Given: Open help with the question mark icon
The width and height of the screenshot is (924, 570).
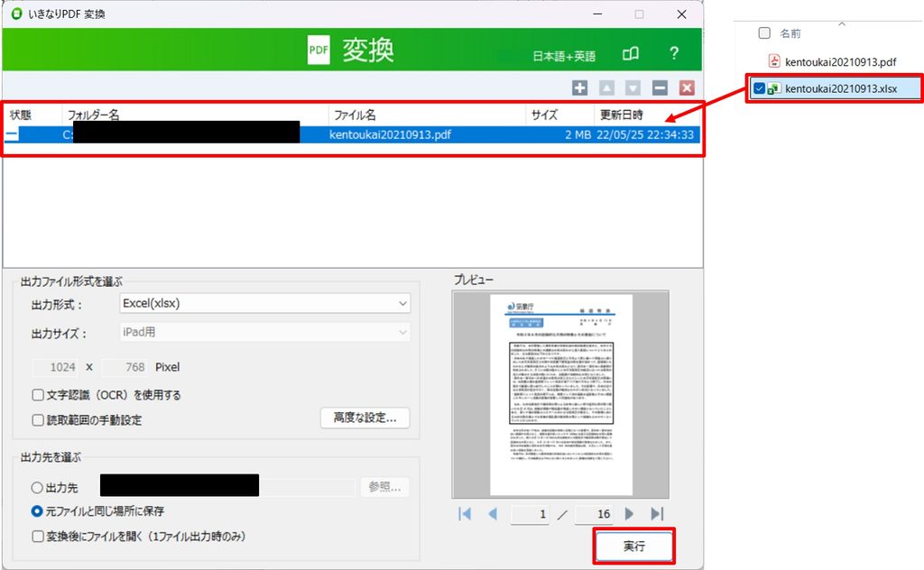Looking at the screenshot, I should pyautogui.click(x=674, y=53).
